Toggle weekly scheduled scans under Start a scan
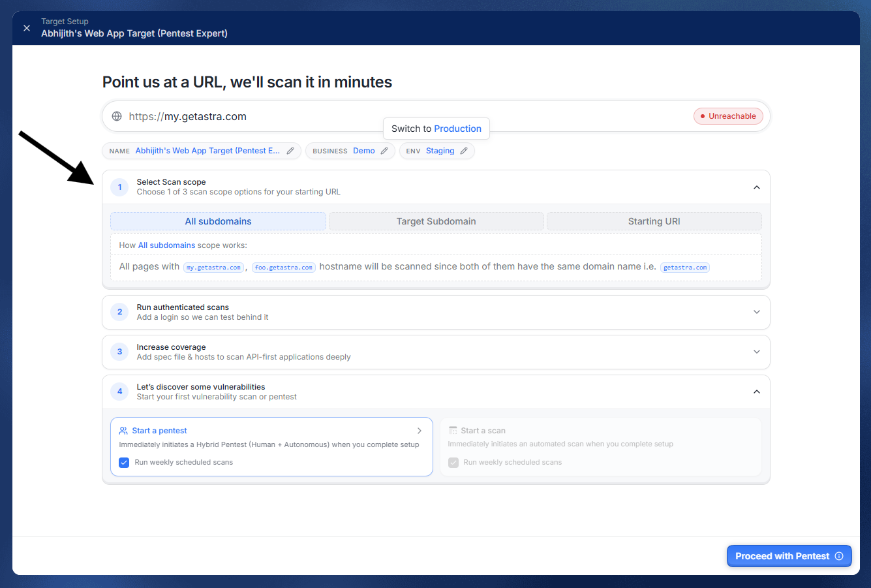871x588 pixels. click(x=453, y=463)
